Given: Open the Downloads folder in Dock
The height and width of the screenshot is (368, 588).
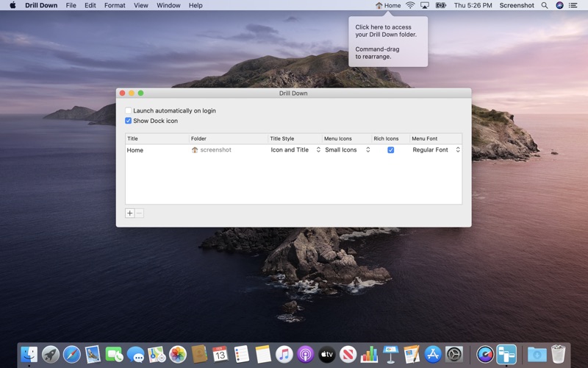Looking at the screenshot, I should (537, 354).
